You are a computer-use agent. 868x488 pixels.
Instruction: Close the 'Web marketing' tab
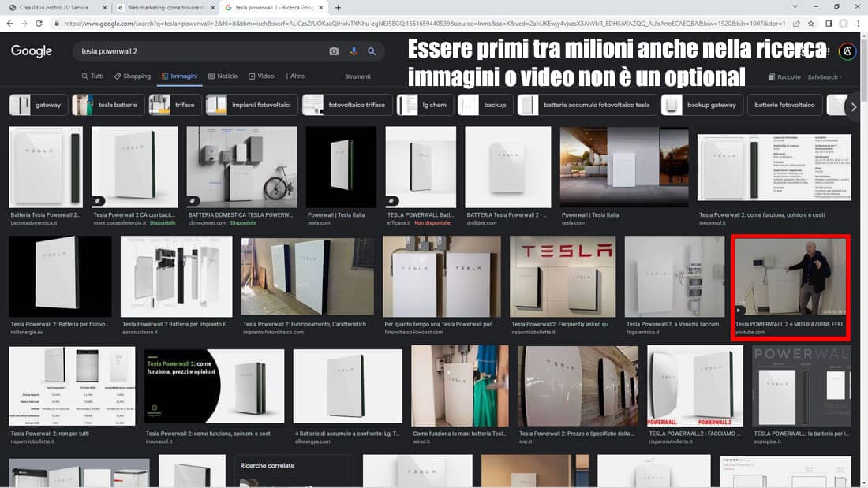(212, 8)
